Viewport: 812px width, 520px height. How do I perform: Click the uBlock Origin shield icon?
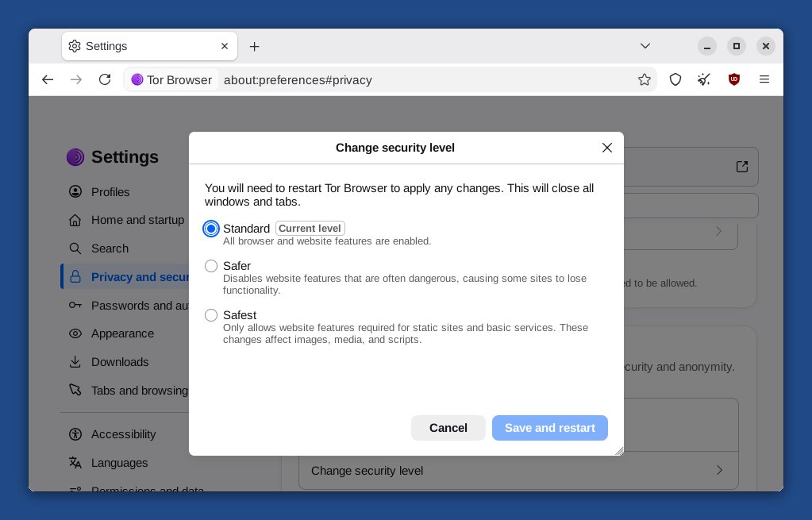tap(733, 79)
